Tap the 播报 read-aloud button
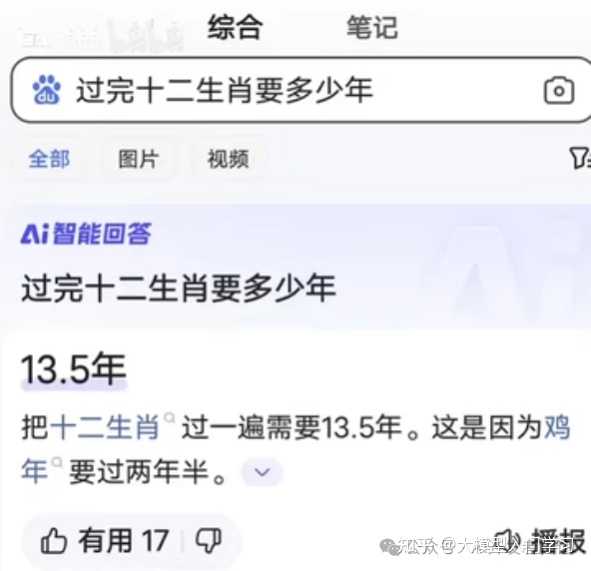This screenshot has width=591, height=571. [559, 541]
